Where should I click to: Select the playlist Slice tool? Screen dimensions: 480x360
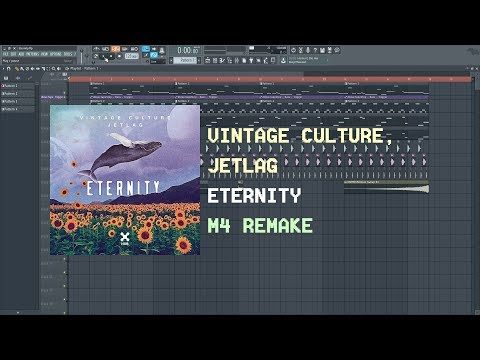pyautogui.click(x=43, y=69)
